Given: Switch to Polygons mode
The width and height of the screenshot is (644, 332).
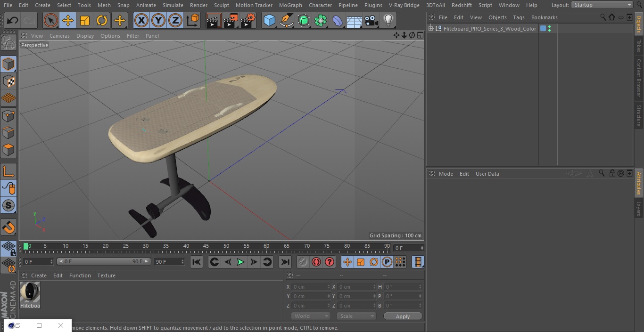Looking at the screenshot, I should pyautogui.click(x=8, y=150).
